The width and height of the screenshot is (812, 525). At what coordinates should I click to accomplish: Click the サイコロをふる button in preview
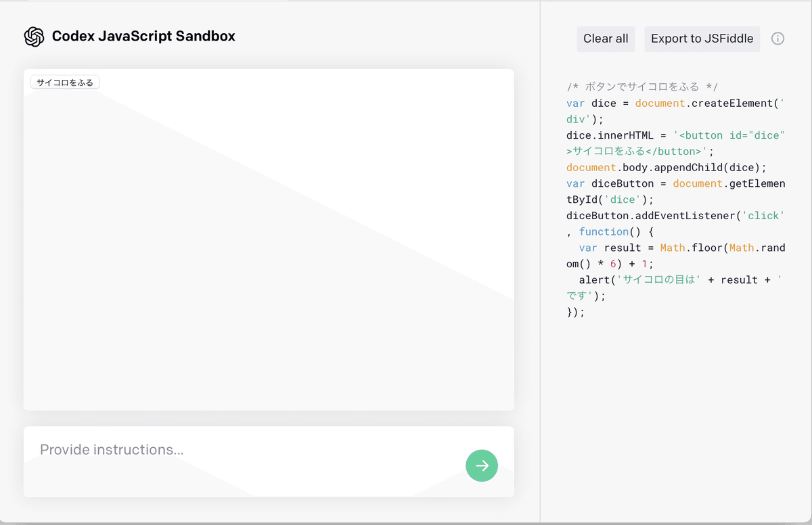65,82
